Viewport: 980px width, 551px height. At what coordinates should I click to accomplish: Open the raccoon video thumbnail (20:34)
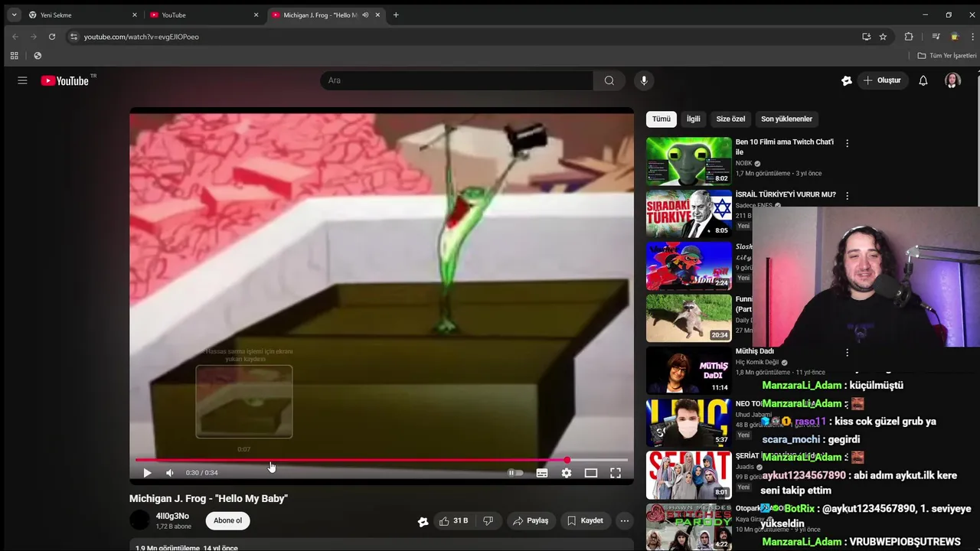(x=689, y=318)
